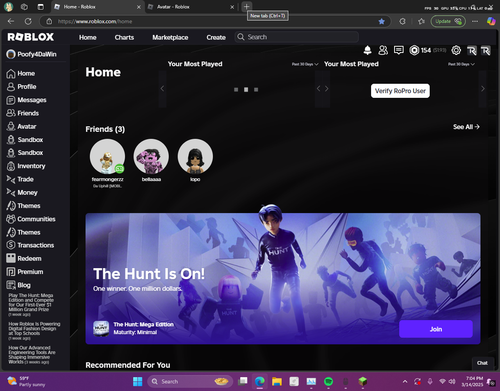The height and width of the screenshot is (391, 500).
Task: Open the browser favorites star icon
Action: (421, 21)
